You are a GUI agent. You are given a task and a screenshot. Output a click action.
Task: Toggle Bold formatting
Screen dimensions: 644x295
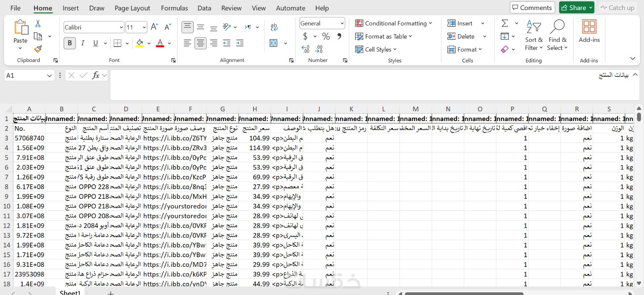pos(70,43)
